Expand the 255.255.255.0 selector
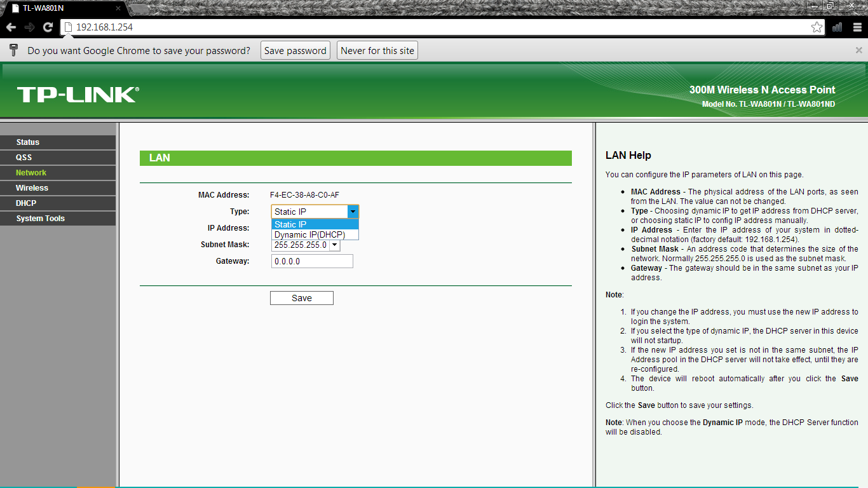Screen dimensions: 868x488 tap(335, 245)
